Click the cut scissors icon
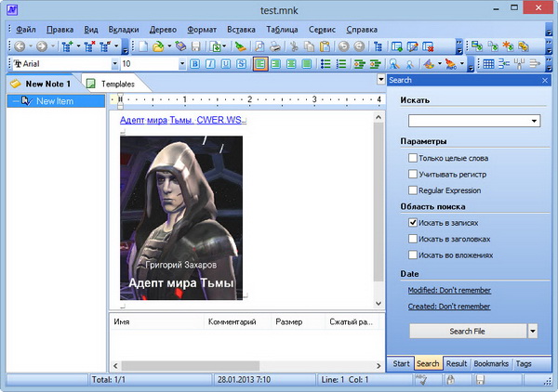This screenshot has width=558, height=392. click(x=294, y=45)
